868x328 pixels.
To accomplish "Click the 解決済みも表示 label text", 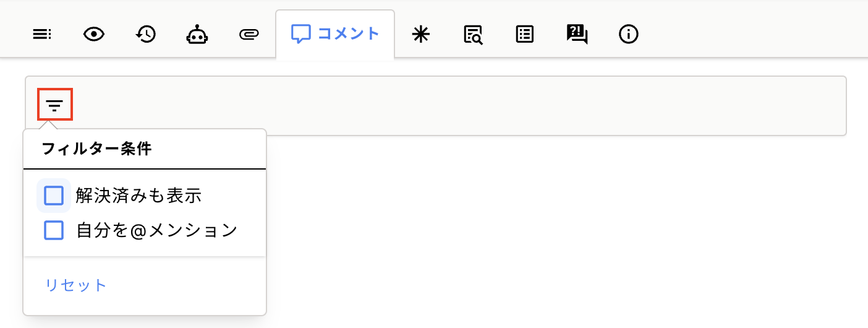I will coord(139,196).
